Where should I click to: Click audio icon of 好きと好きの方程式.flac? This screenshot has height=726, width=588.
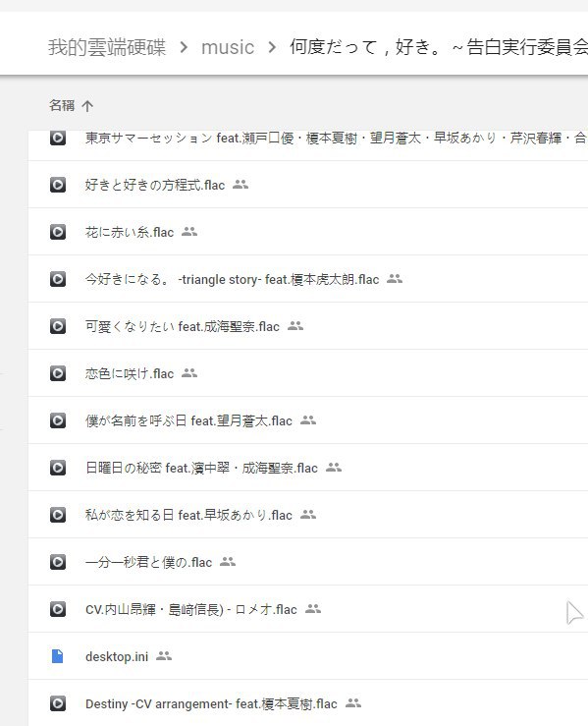58,185
